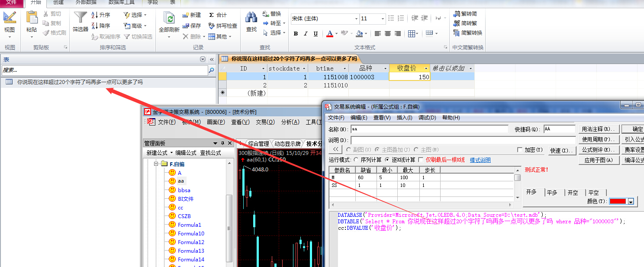Enable the 加密 checkbox
Screen dimensions: 644x267
(x=520, y=150)
